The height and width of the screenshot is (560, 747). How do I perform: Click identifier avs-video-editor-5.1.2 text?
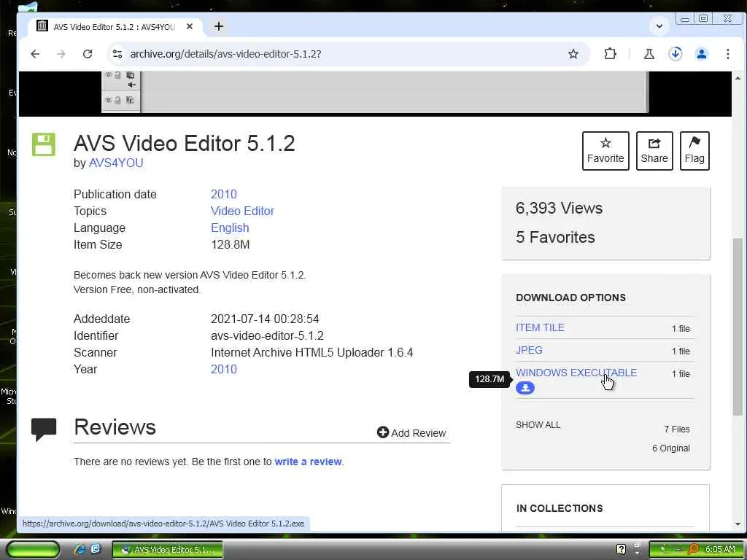point(267,335)
